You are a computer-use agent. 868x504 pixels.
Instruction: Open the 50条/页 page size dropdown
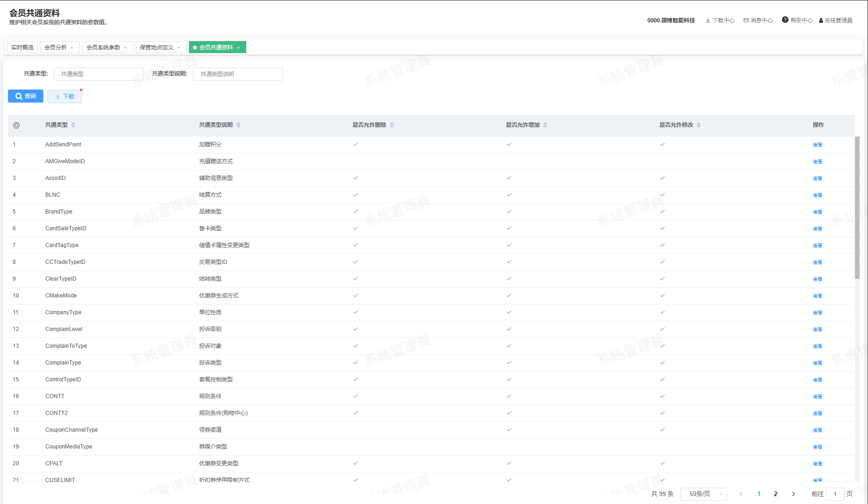(704, 494)
